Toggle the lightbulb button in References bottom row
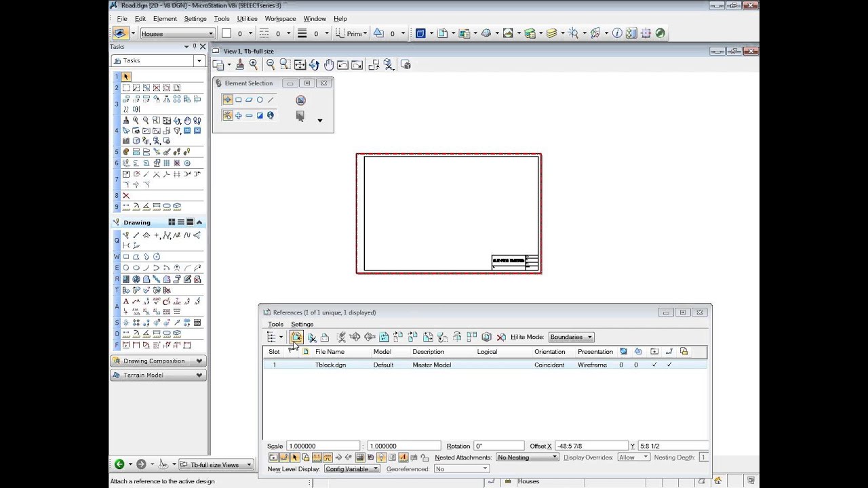 [x=382, y=457]
